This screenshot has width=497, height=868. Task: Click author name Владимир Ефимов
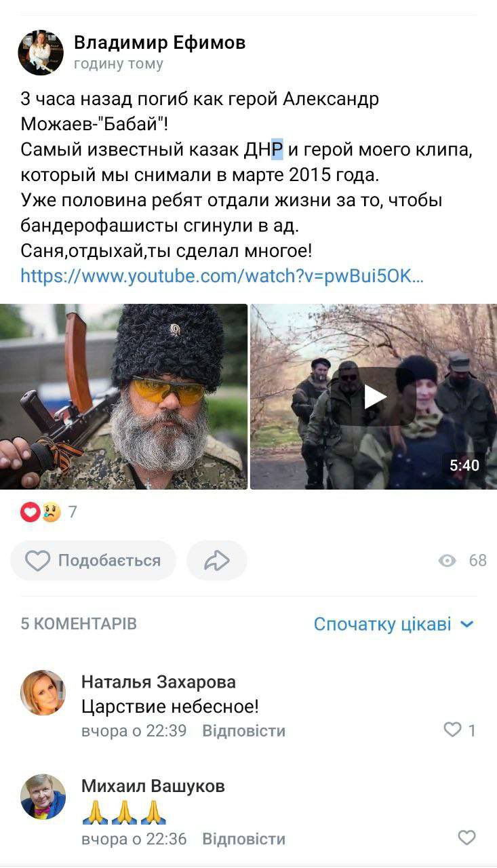click(159, 43)
